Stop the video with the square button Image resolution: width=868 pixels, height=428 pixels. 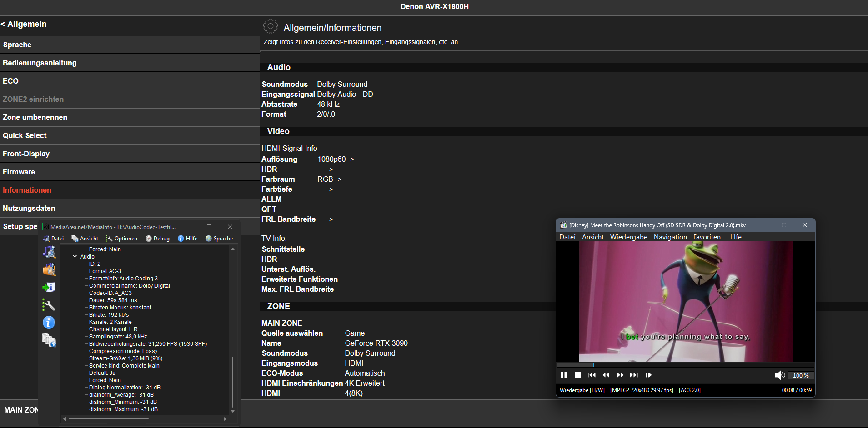[x=577, y=375]
